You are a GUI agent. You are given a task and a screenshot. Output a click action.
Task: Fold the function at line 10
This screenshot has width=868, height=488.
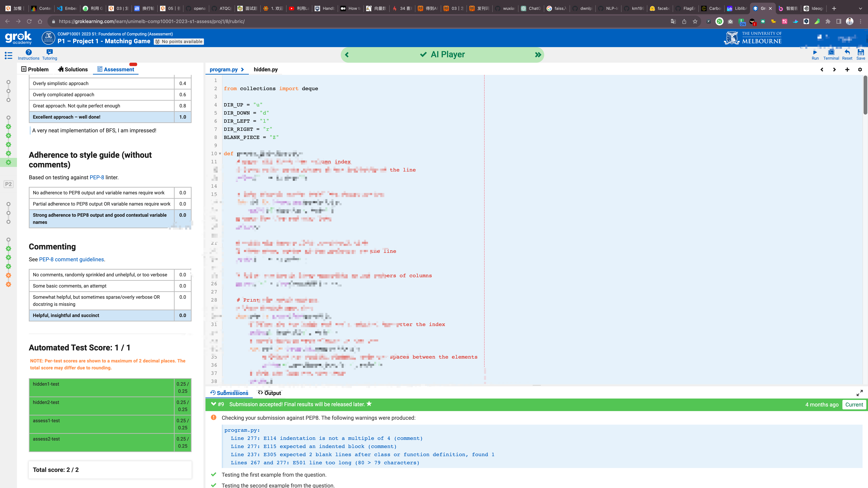(220, 154)
